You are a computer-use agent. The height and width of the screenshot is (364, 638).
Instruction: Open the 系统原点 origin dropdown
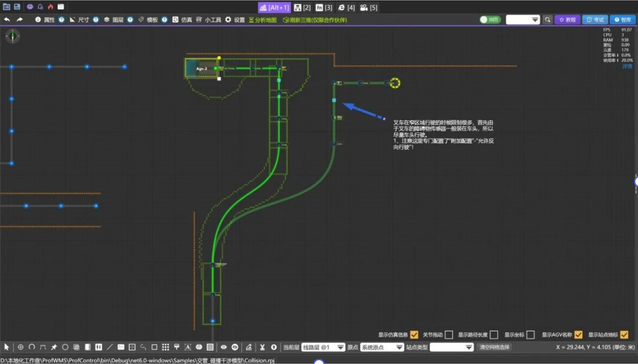pos(382,347)
